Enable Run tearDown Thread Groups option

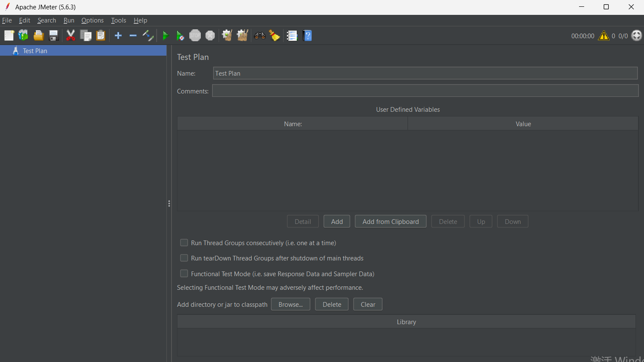pyautogui.click(x=184, y=258)
